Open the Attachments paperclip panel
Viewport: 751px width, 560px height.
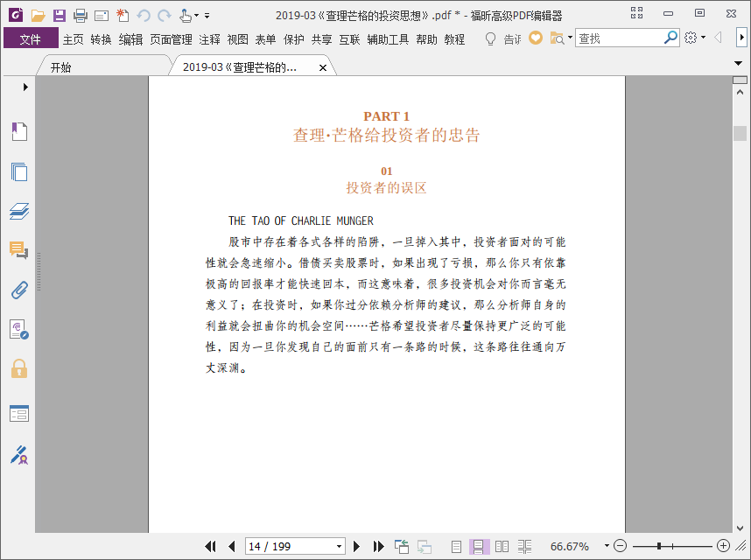[19, 290]
